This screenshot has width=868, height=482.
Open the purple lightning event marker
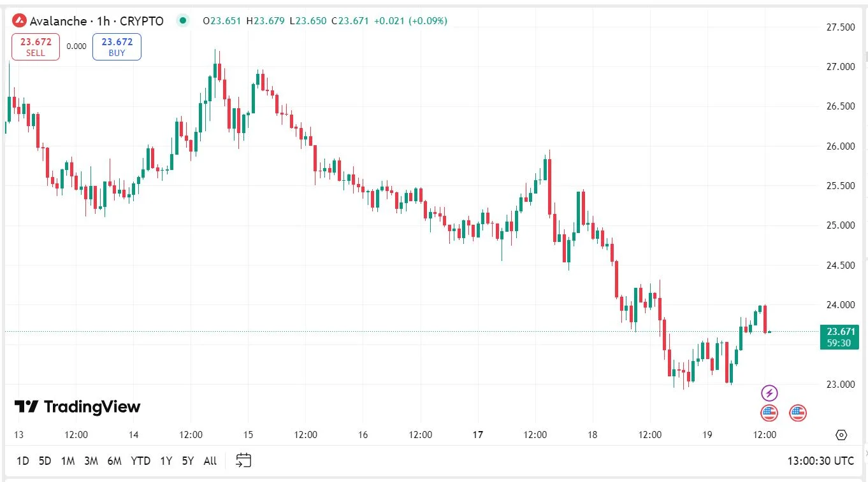point(770,393)
